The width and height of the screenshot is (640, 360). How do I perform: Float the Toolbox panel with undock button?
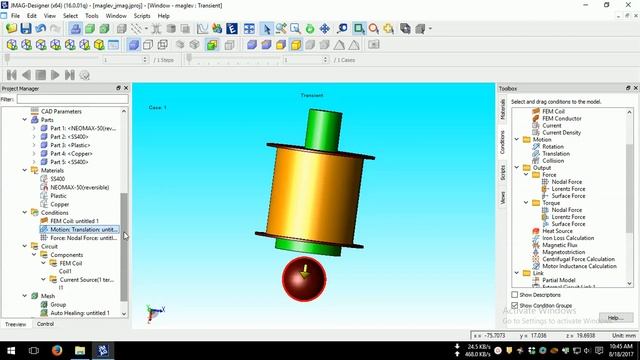point(628,88)
